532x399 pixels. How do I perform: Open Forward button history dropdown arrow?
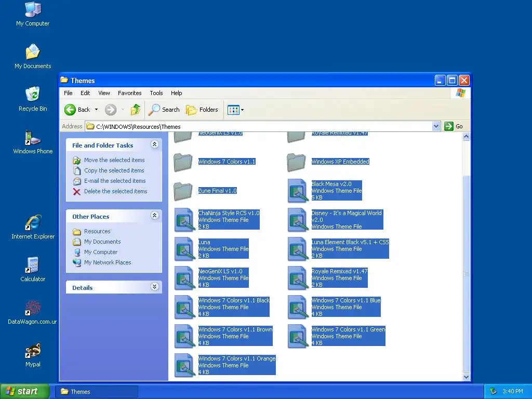pyautogui.click(x=123, y=110)
